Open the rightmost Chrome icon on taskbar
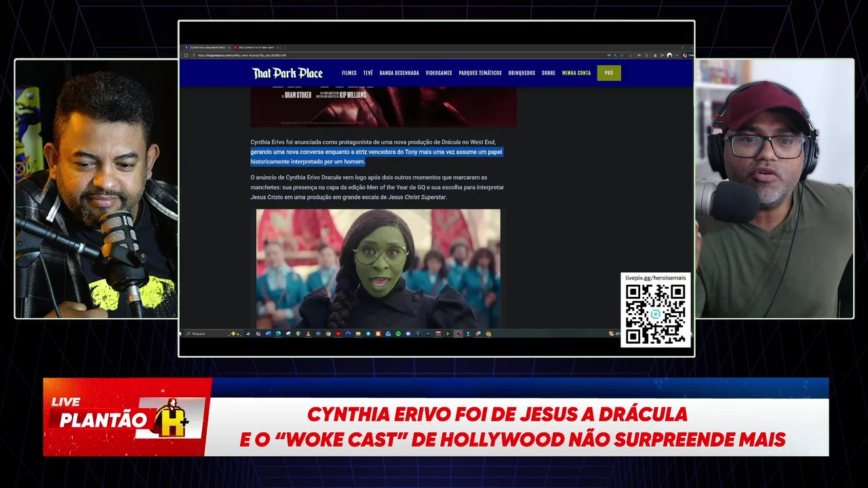The height and width of the screenshot is (488, 868). tap(488, 333)
